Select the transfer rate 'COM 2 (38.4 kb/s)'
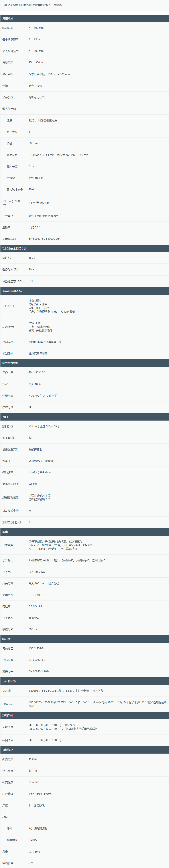Image resolution: width=169 pixels, height=868 pixels. tap(40, 472)
